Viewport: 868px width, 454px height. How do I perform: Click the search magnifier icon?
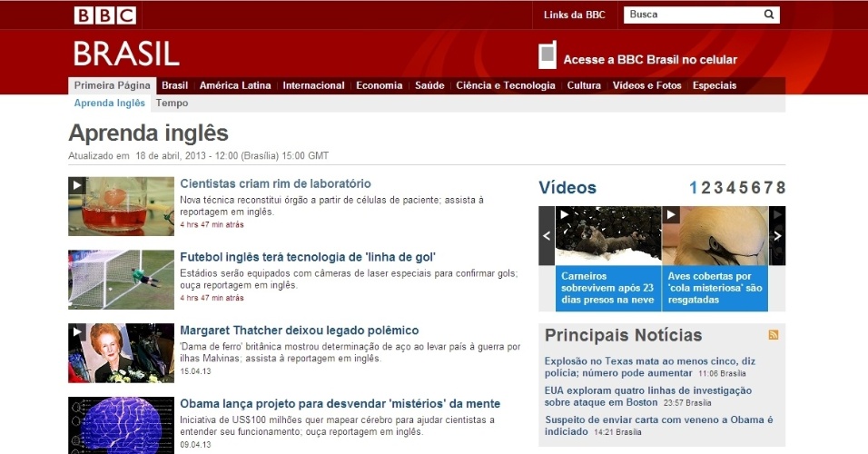click(x=769, y=15)
